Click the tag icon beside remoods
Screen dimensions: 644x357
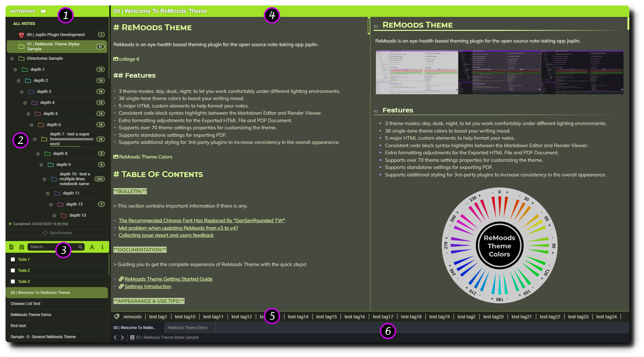point(117,316)
